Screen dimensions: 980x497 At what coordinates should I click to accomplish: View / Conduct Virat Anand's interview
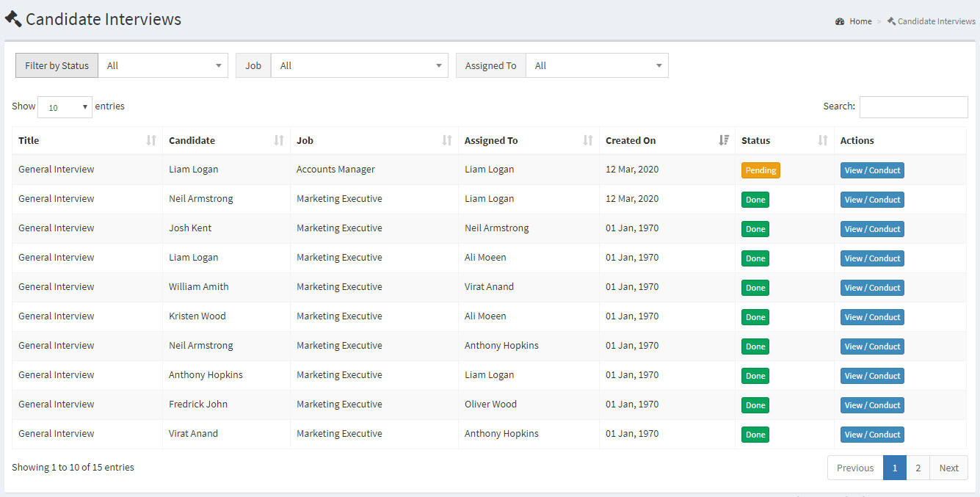point(872,435)
